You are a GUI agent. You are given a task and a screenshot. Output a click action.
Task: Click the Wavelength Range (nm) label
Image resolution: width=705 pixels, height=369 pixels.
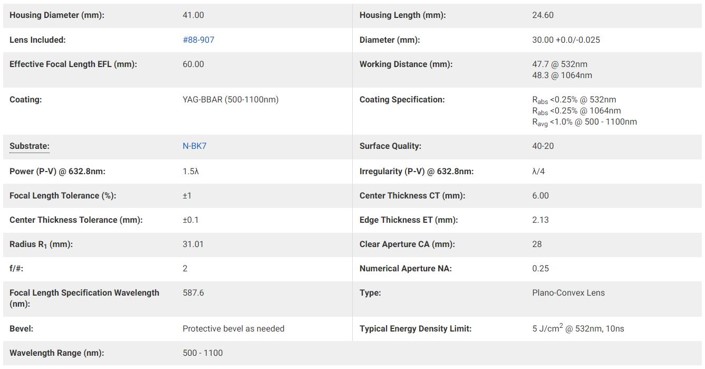[57, 353]
